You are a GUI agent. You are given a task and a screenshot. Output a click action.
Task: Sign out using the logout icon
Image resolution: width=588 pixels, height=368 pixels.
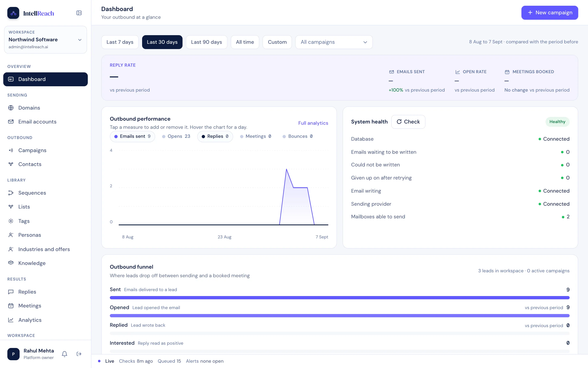pos(79,354)
